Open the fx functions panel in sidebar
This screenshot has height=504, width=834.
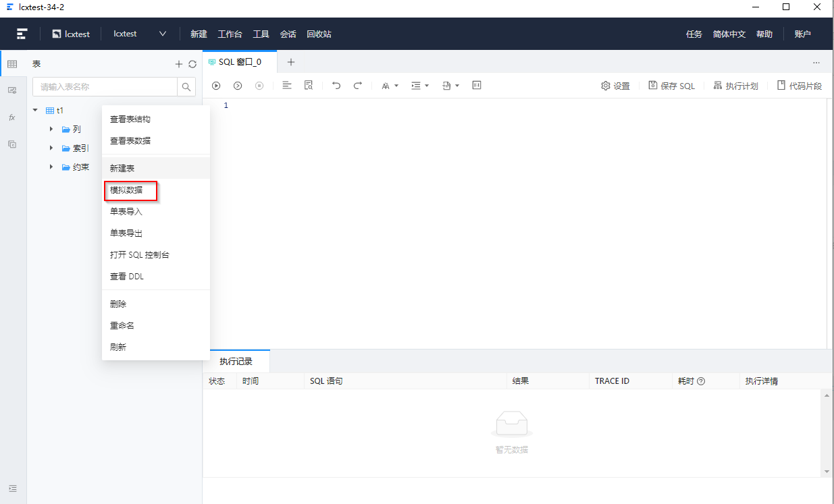(11, 117)
